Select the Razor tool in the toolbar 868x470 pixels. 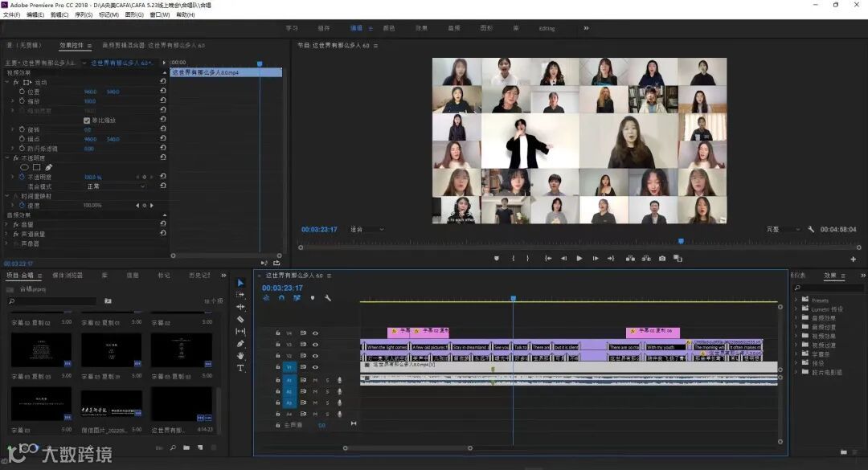[x=240, y=319]
